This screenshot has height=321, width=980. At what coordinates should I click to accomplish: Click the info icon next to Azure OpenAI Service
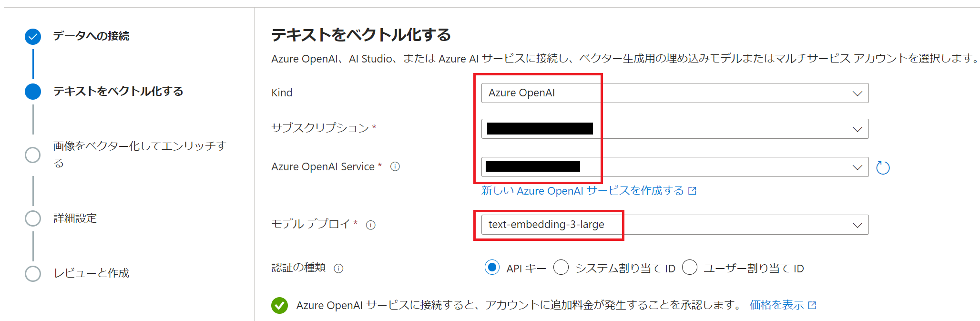pyautogui.click(x=395, y=166)
